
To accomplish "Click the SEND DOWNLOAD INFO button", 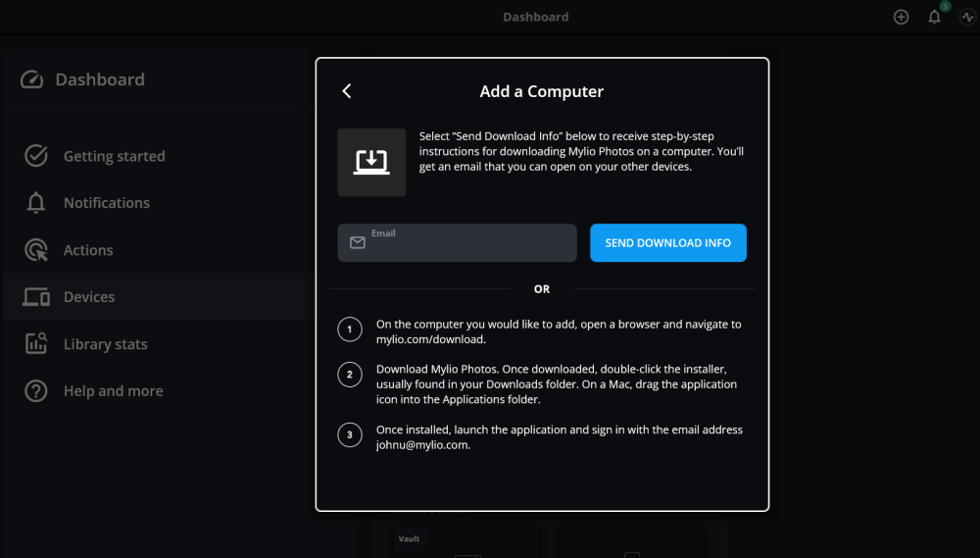I will coord(668,243).
